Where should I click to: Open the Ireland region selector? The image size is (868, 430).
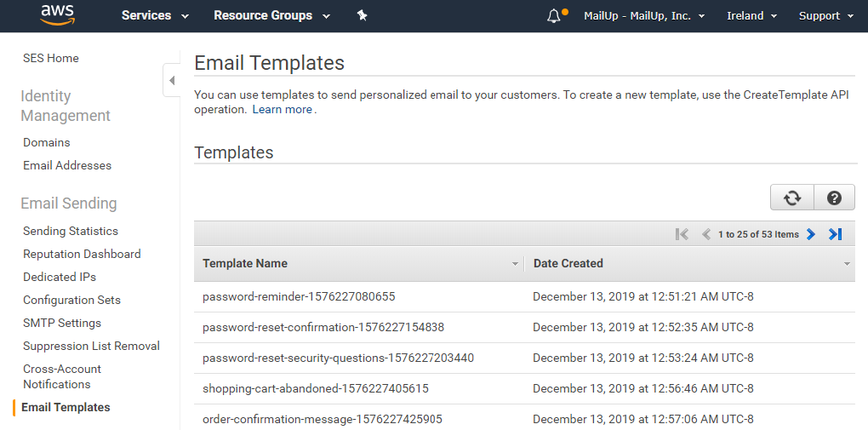(x=751, y=16)
